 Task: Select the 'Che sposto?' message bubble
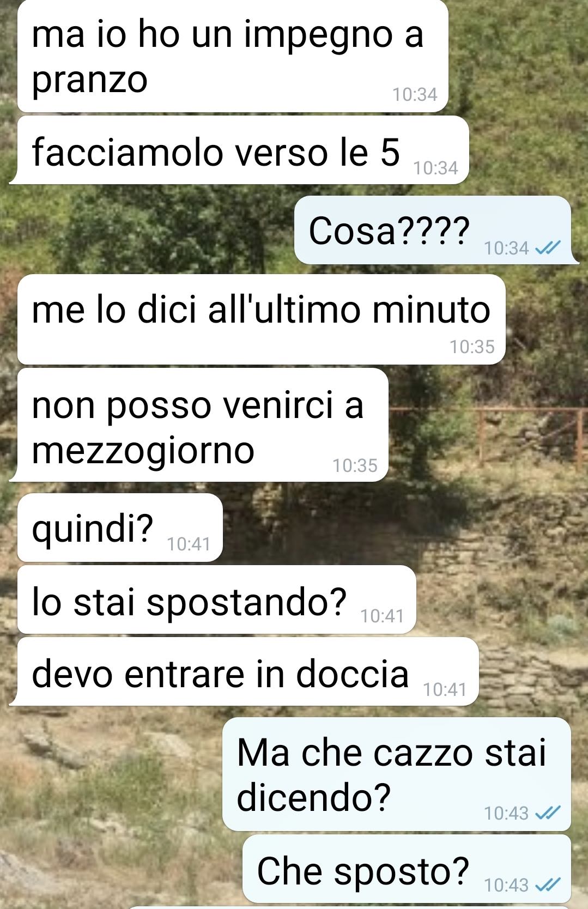pos(407,869)
